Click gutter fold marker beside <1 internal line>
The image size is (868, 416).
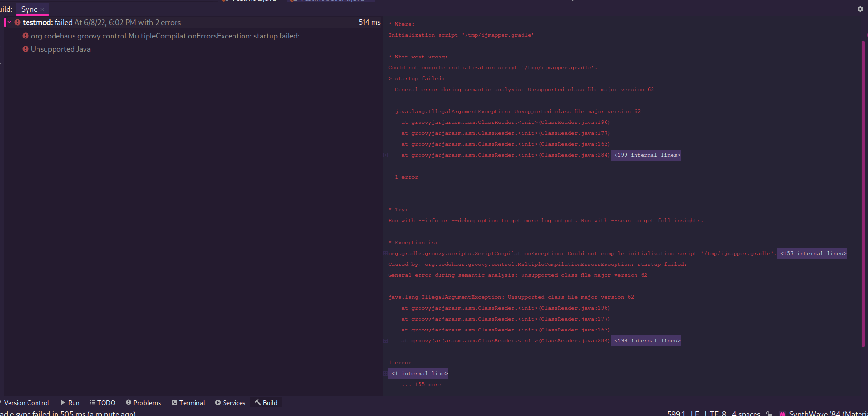coord(386,374)
